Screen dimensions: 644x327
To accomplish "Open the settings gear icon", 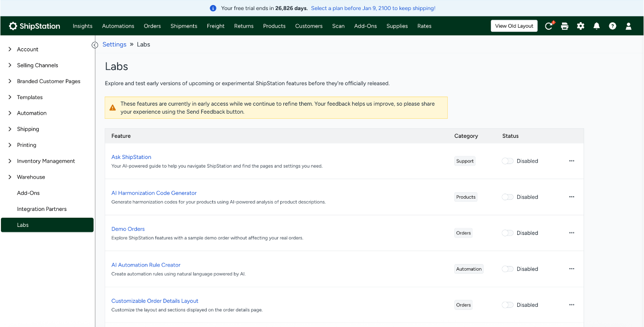I will click(581, 26).
